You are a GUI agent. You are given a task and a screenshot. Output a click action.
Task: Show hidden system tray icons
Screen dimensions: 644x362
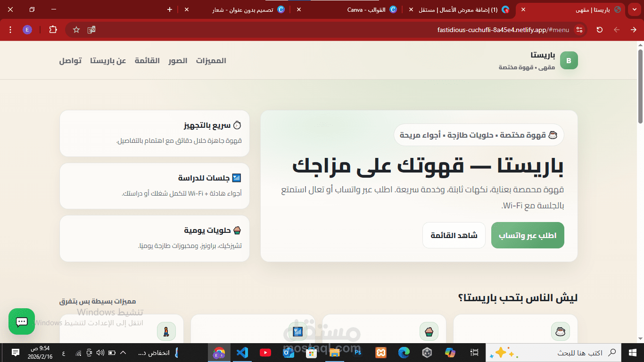coord(123,353)
